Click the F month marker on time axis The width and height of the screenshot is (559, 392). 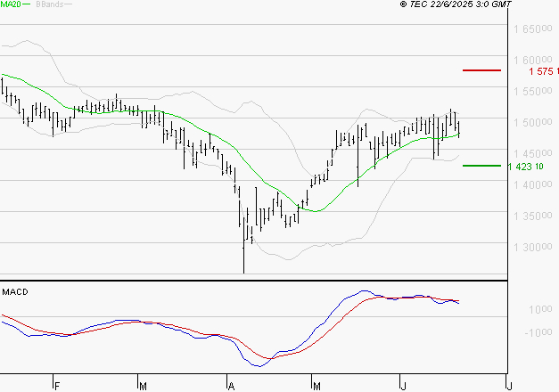pyautogui.click(x=54, y=386)
